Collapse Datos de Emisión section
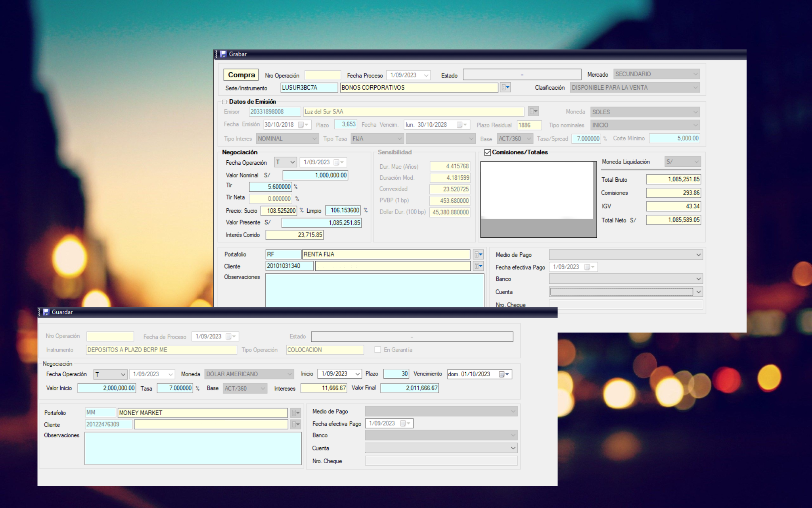This screenshot has height=508, width=812. (x=224, y=102)
